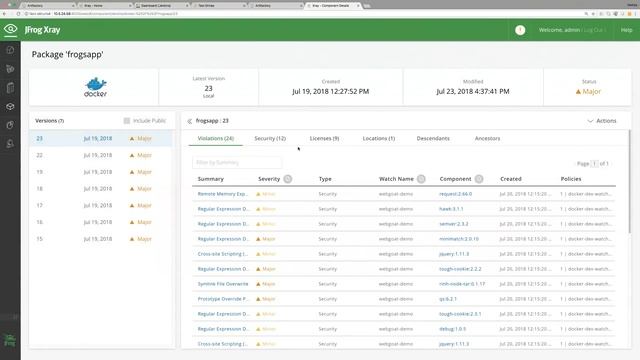This screenshot has width=640, height=360.
Task: Click warning icon in Symlink File Overwrite row
Action: pos(258,284)
